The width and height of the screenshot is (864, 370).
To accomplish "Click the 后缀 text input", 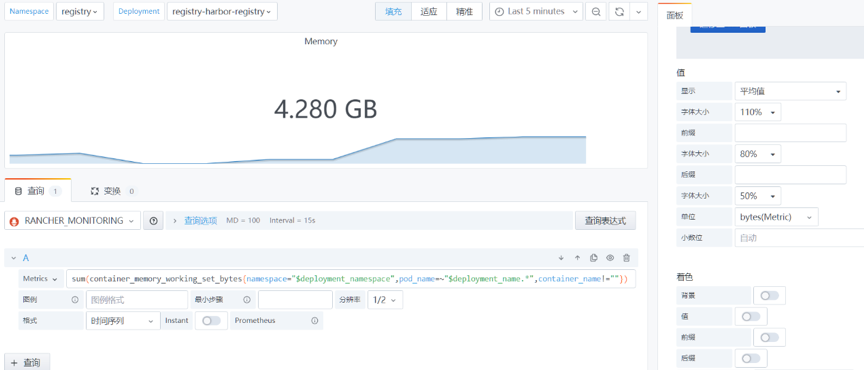I will click(790, 175).
